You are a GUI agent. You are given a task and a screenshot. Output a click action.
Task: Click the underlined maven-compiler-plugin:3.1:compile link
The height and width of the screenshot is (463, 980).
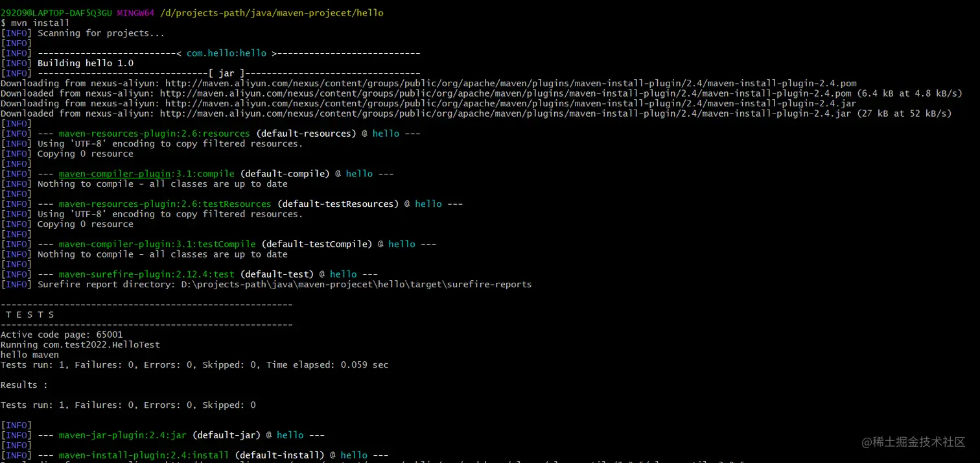pos(146,174)
